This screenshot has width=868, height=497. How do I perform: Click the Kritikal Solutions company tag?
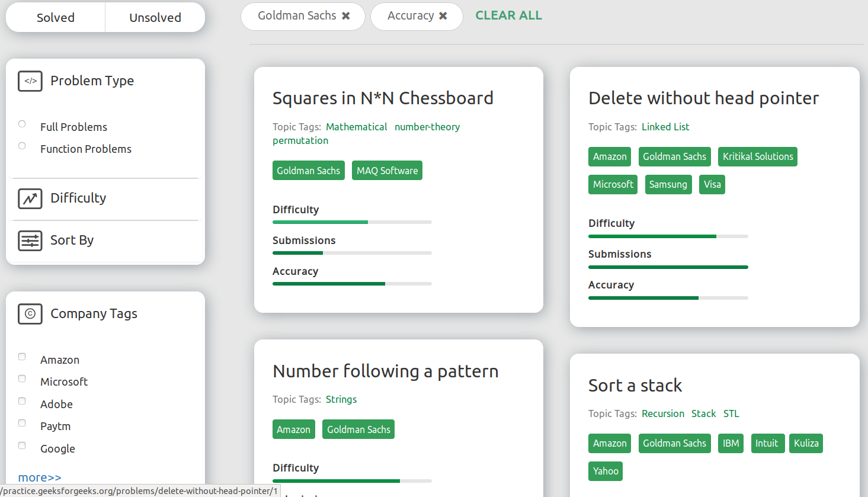pos(758,156)
